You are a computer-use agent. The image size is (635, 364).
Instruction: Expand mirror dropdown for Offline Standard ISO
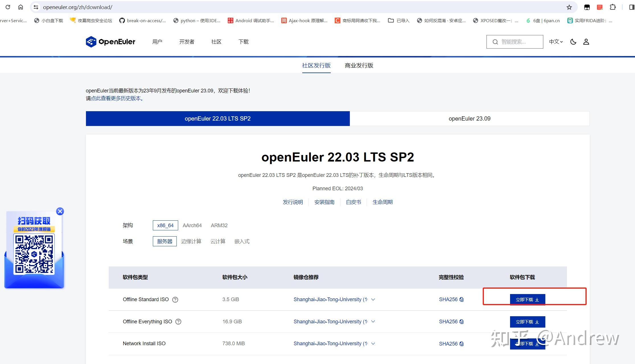pyautogui.click(x=373, y=299)
